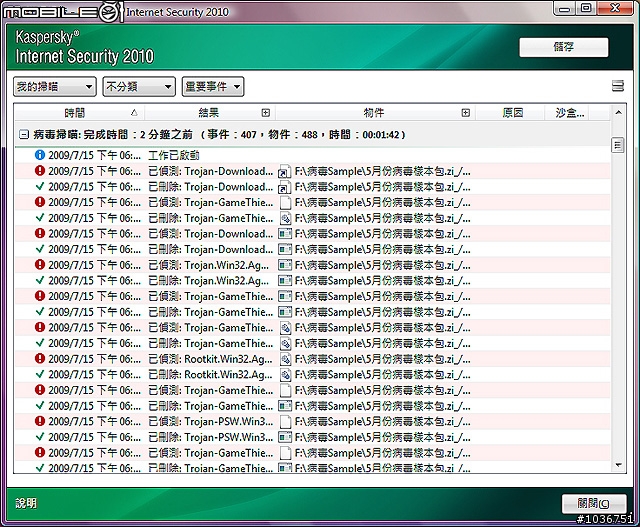Image resolution: width=640 pixels, height=527 pixels.
Task: Select the 已偵測: Trojan-PSW.Win3... result text
Action: coord(210,422)
